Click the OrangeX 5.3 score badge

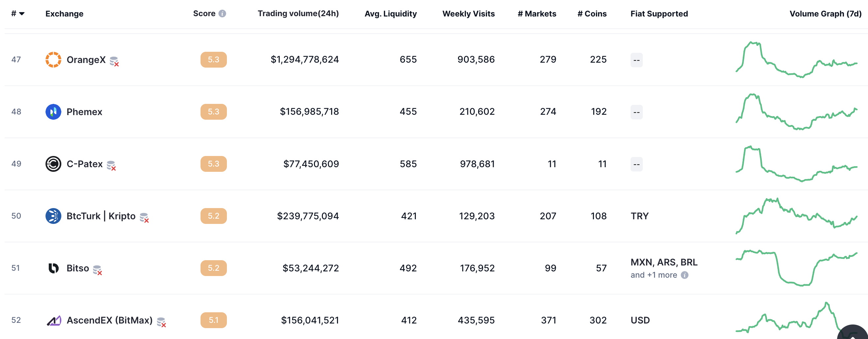(x=213, y=60)
